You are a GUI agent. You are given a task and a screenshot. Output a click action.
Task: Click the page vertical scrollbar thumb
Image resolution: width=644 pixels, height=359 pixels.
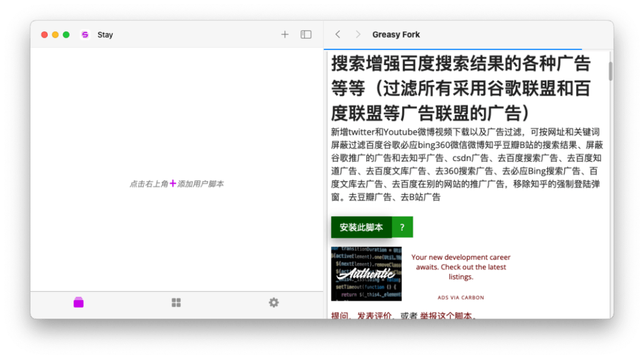[x=611, y=71]
